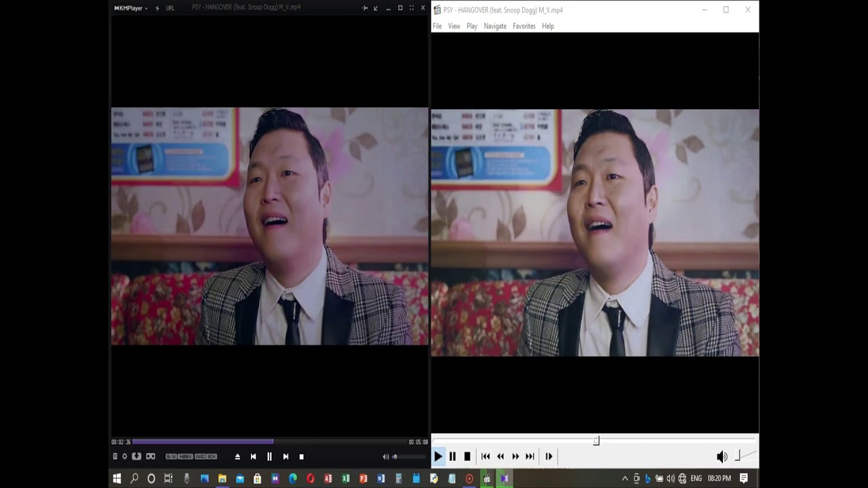This screenshot has height=488, width=868.
Task: Pin KMPlayer window always on top
Action: 365,8
